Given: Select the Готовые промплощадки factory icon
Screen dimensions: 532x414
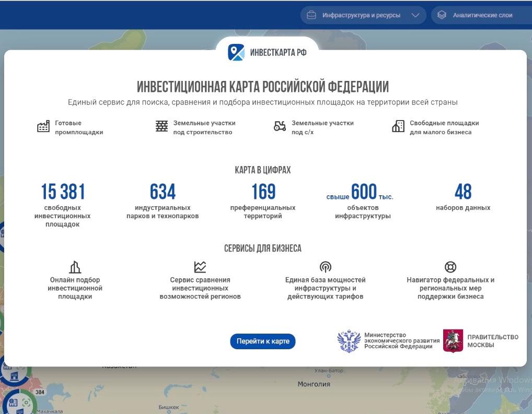Looking at the screenshot, I should (42, 126).
